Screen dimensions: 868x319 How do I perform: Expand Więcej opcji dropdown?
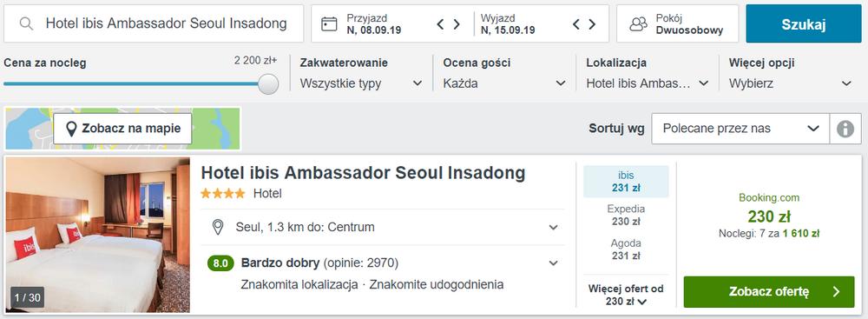791,83
